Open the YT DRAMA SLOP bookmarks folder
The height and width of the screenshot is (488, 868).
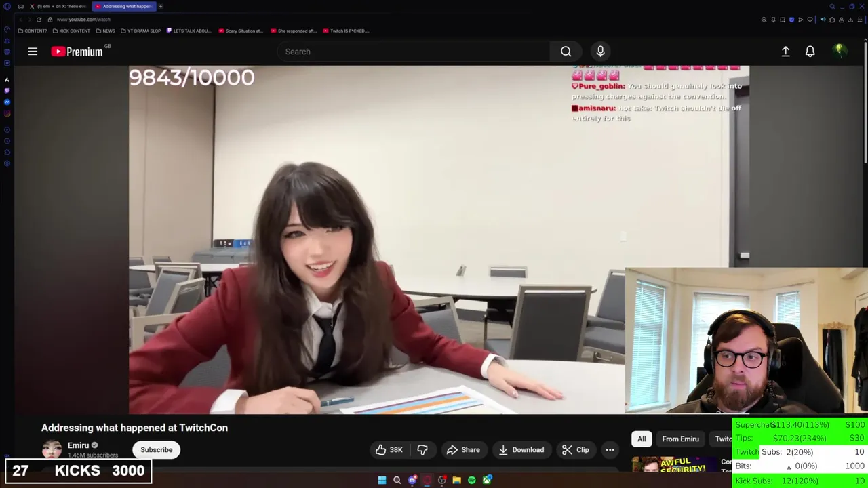pos(141,30)
